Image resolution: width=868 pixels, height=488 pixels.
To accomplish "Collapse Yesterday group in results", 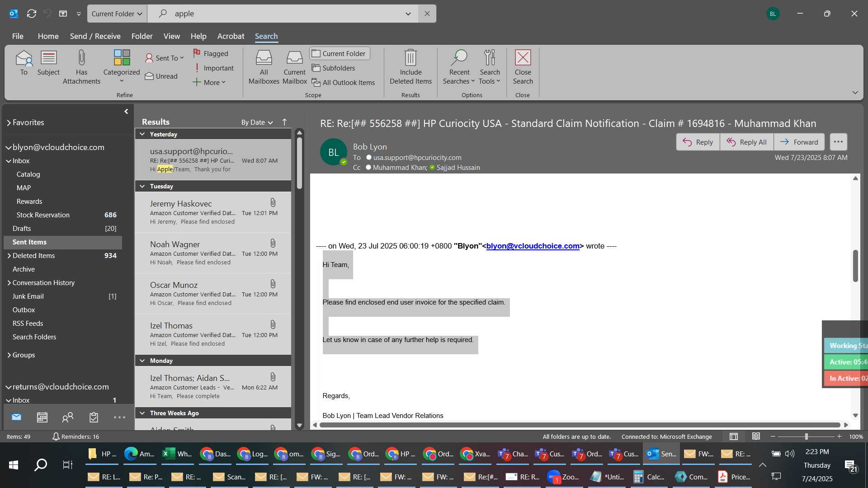I will (142, 134).
